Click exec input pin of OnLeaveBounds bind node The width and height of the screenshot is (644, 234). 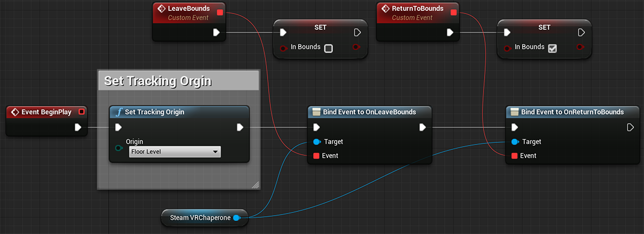pos(316,127)
